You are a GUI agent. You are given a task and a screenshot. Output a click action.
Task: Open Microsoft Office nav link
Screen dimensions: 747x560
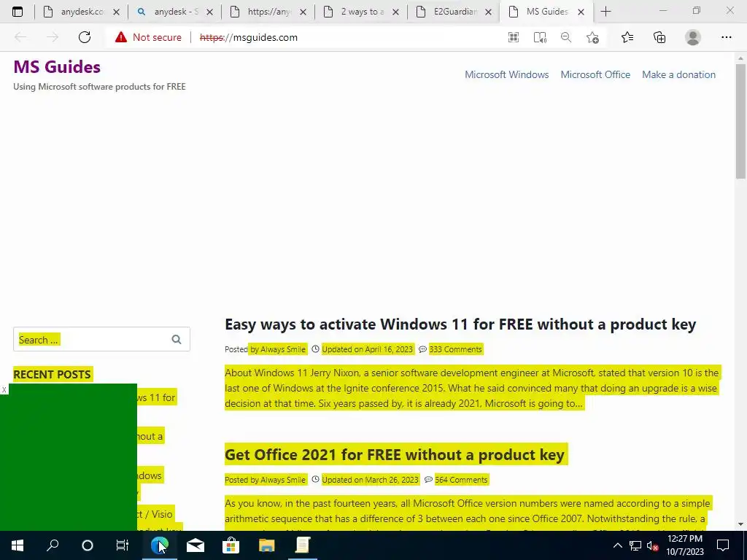coord(595,75)
